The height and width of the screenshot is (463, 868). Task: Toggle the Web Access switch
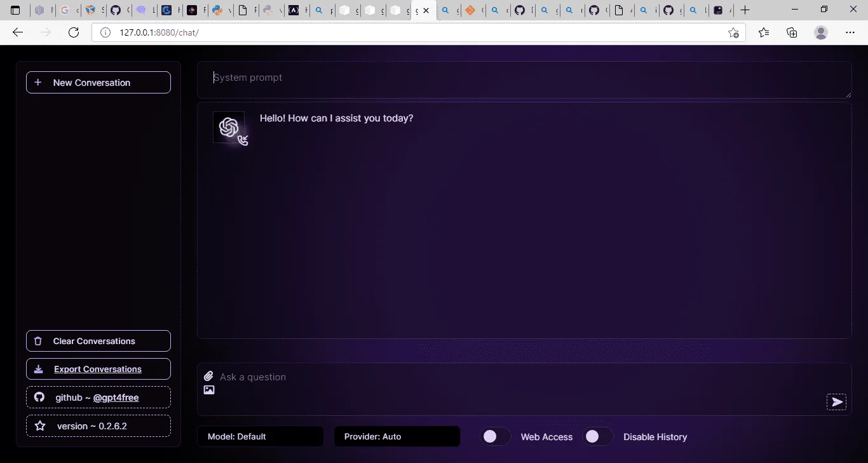tap(496, 436)
